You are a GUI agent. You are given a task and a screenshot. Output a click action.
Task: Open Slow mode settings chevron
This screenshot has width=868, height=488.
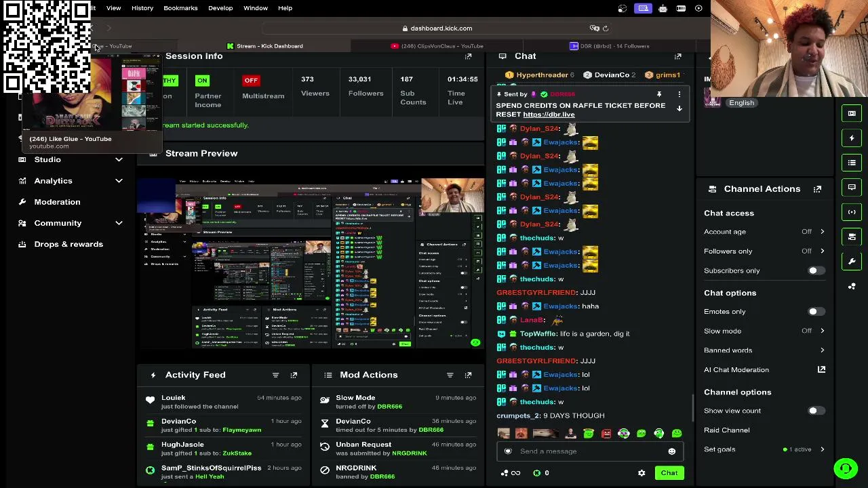pos(822,331)
